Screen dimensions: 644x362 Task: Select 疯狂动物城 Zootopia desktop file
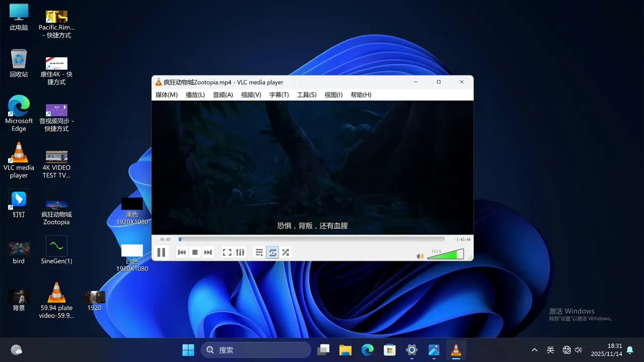point(56,213)
